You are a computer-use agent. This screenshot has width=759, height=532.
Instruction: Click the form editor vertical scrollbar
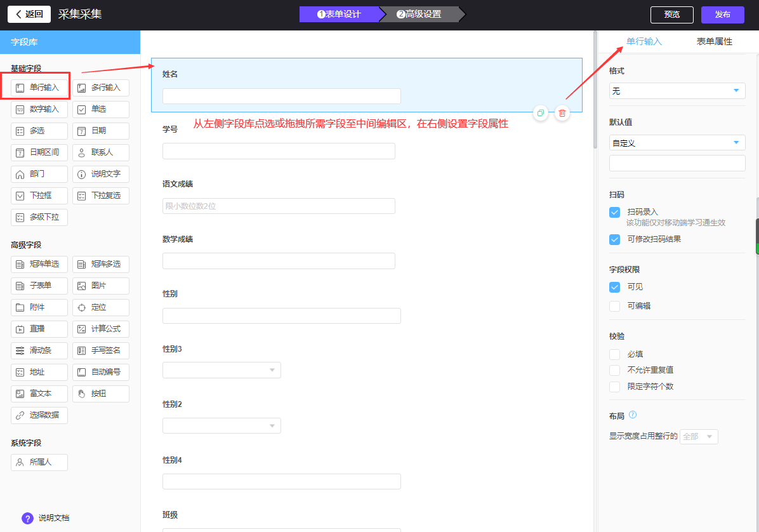tap(595, 90)
